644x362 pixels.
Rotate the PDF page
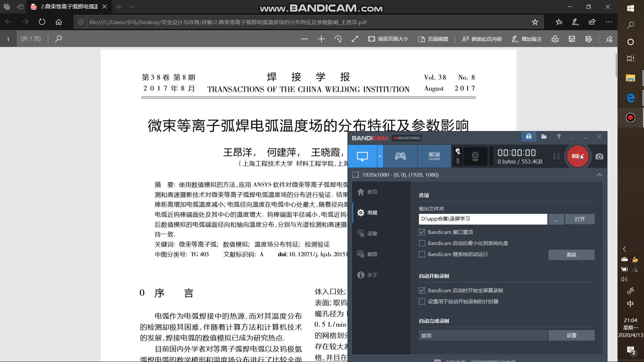338,39
